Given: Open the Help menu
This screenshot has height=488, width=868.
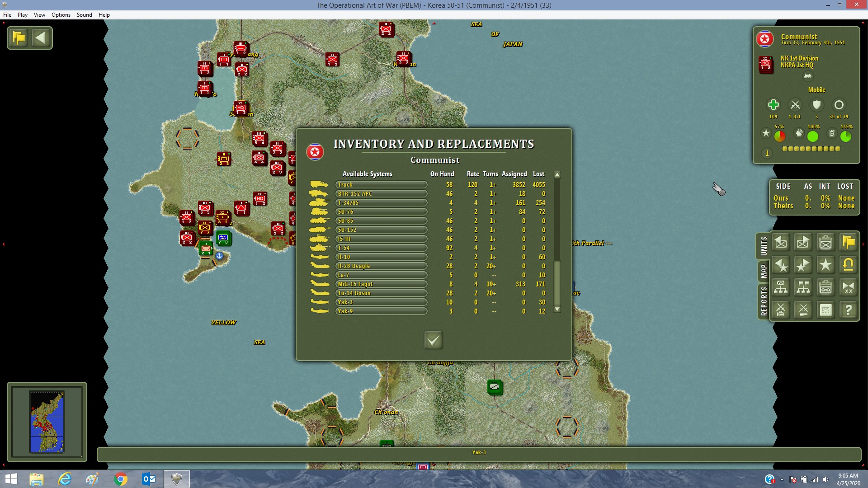Looking at the screenshot, I should click(x=104, y=15).
